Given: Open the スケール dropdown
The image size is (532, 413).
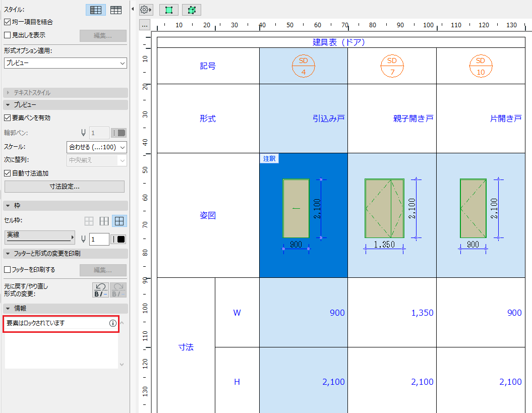Looking at the screenshot, I should (x=97, y=147).
